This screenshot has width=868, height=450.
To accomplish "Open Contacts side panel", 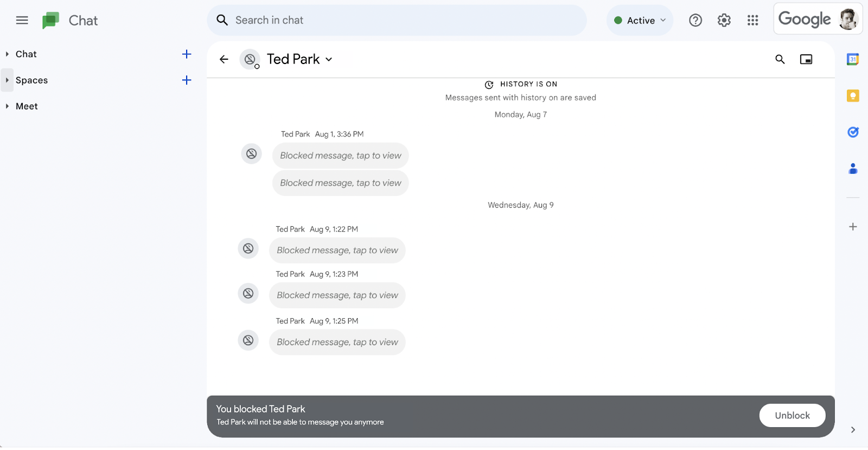I will 853,169.
